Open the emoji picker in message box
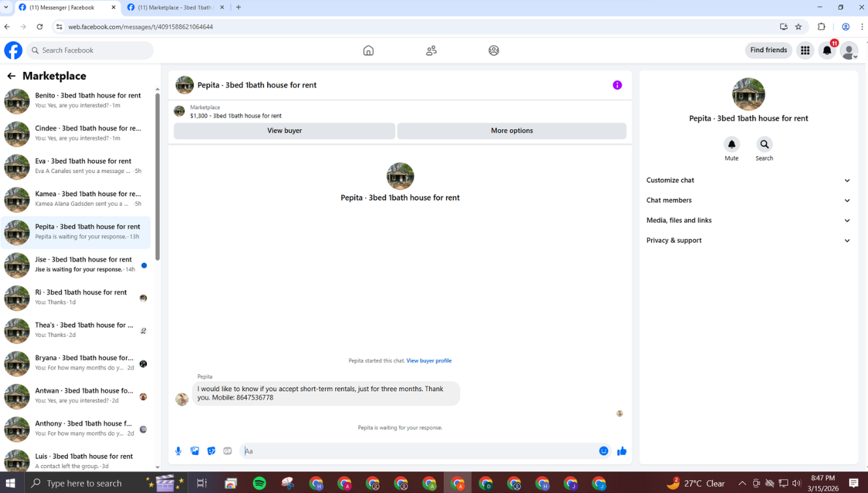 (x=603, y=451)
